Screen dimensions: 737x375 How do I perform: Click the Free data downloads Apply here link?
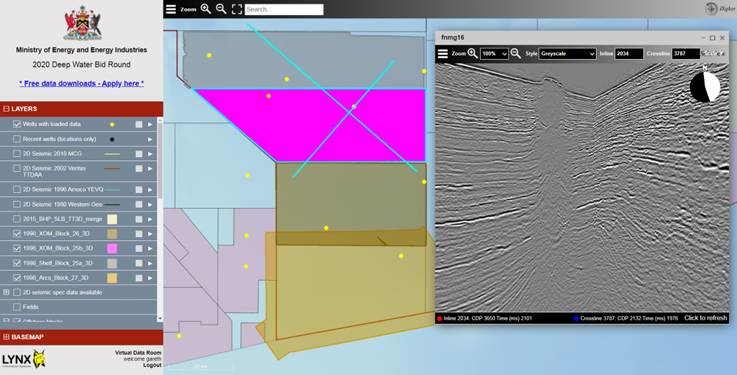click(x=81, y=83)
